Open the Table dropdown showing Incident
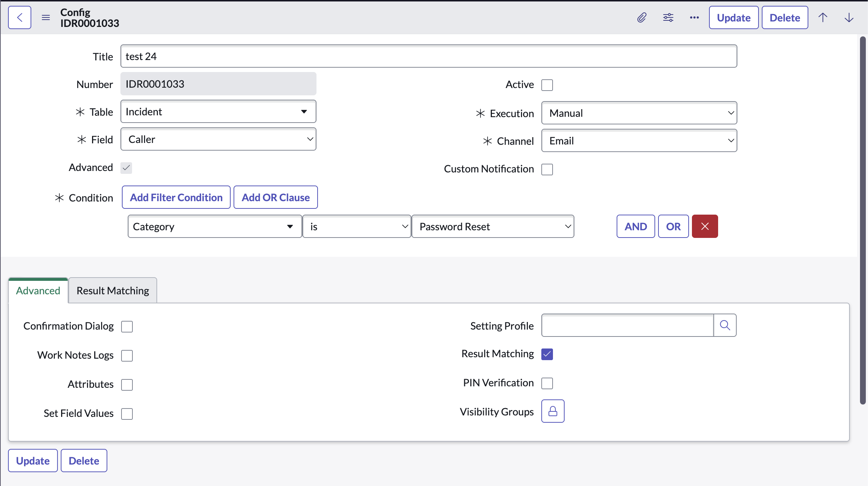 point(218,112)
